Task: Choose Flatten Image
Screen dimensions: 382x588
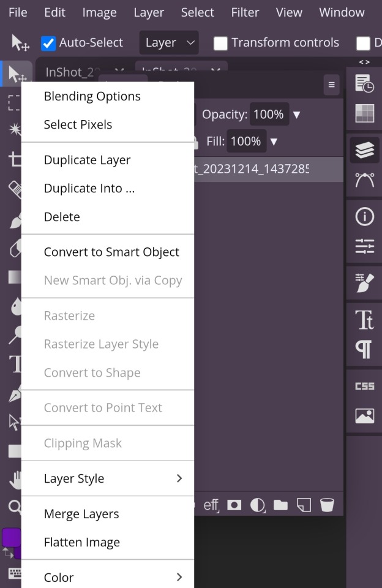Action: pos(108,542)
